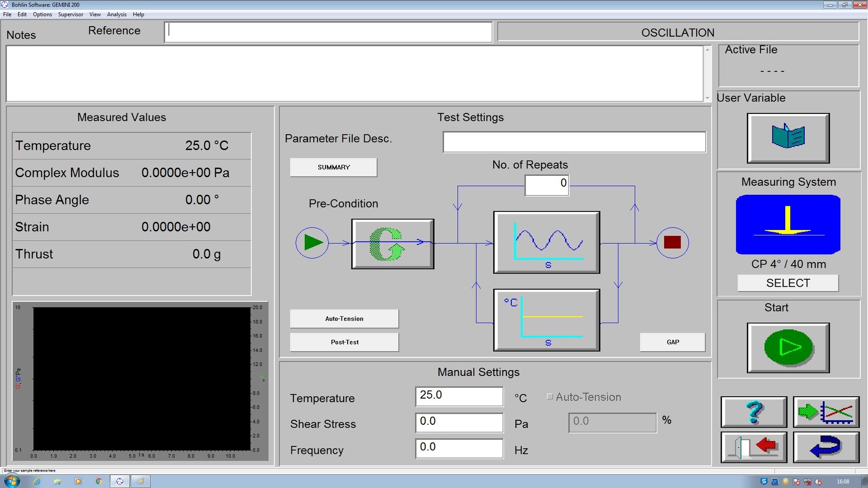The image size is (868, 488).
Task: Unmute the speaker icon in the system tray
Action: tap(819, 481)
